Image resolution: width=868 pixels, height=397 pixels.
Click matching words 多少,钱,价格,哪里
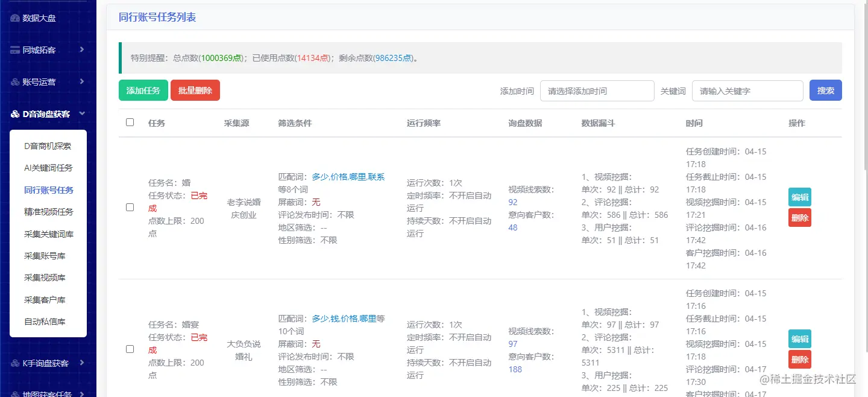[x=344, y=319]
